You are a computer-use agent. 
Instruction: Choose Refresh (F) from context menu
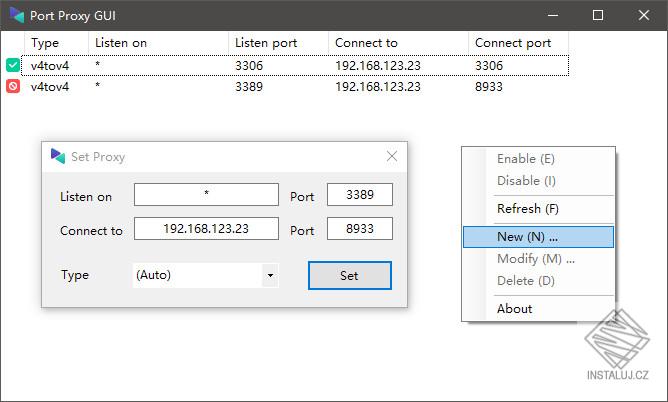pos(538,209)
